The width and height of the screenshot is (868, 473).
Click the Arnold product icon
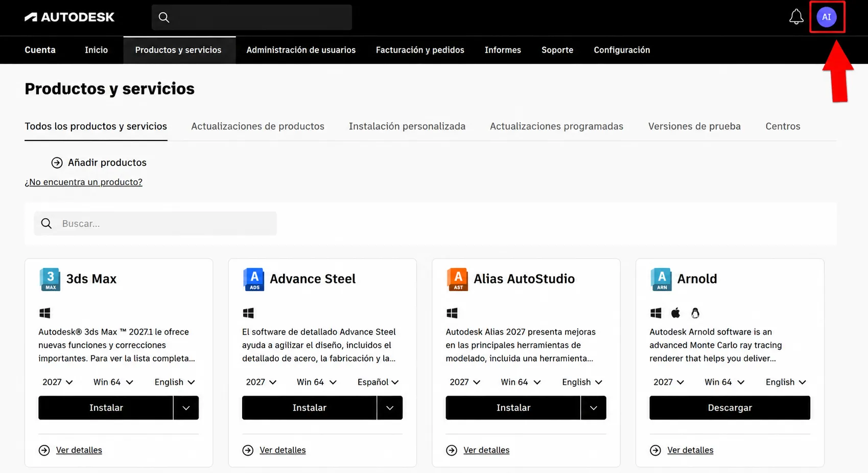pyautogui.click(x=662, y=279)
